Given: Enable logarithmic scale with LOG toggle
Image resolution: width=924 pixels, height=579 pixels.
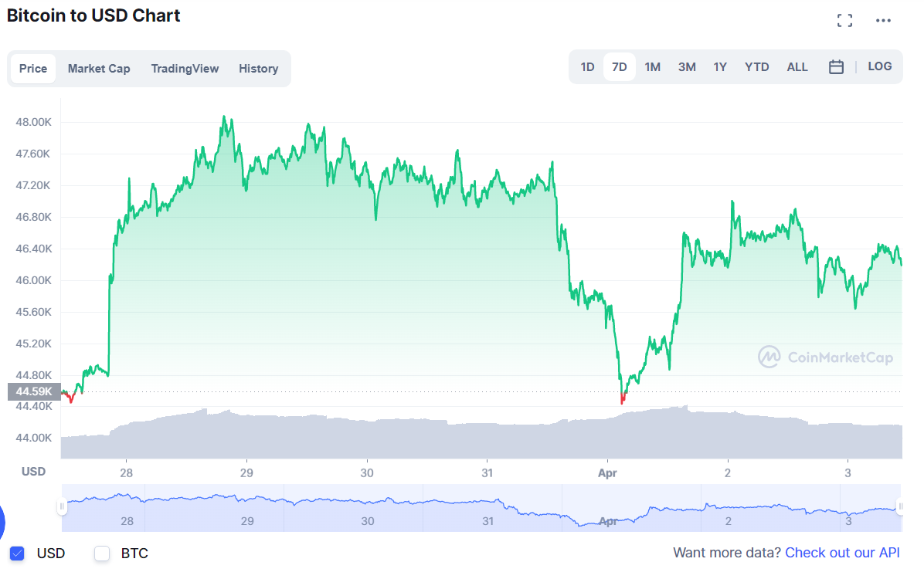Looking at the screenshot, I should point(879,66).
